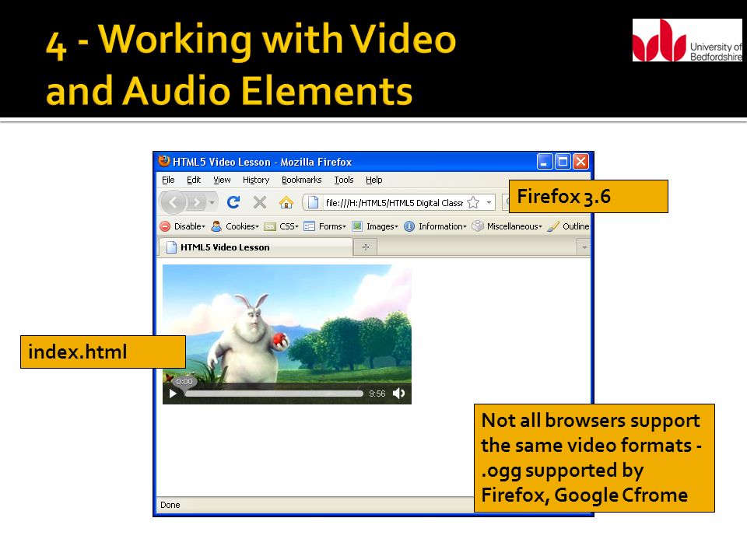The height and width of the screenshot is (560, 747).
Task: Click the video progress seek bar
Action: pos(274,394)
